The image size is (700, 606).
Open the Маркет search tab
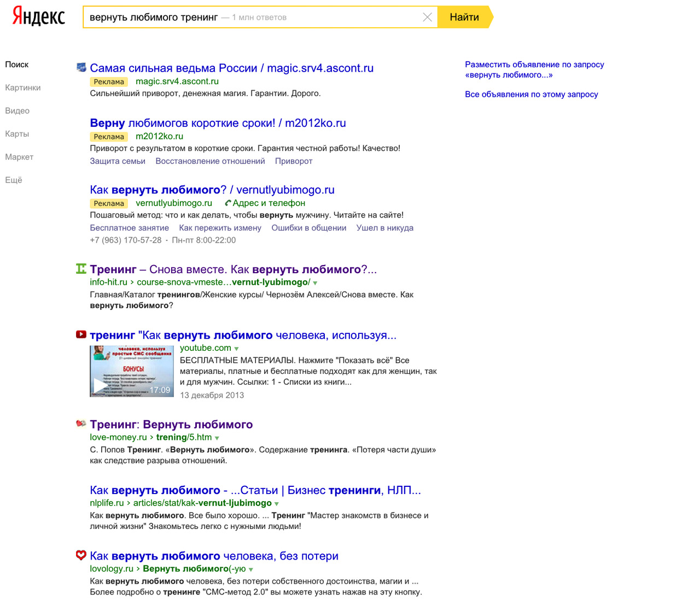coord(19,157)
